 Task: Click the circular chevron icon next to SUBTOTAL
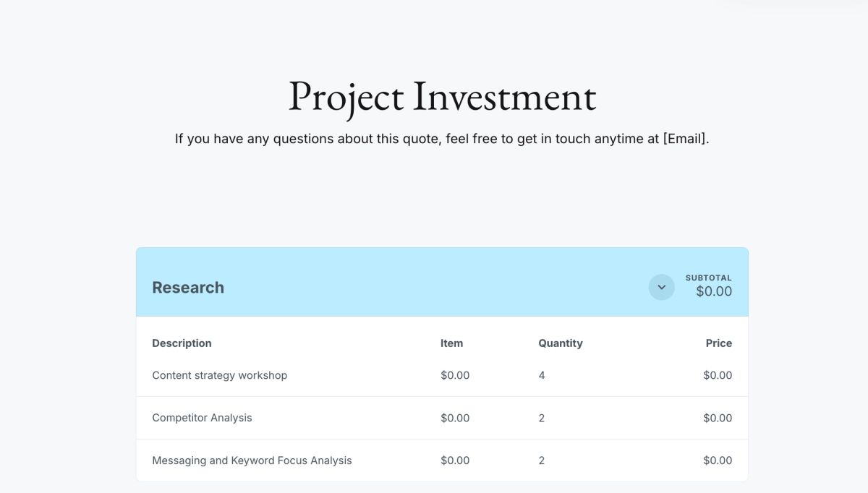pyautogui.click(x=661, y=287)
